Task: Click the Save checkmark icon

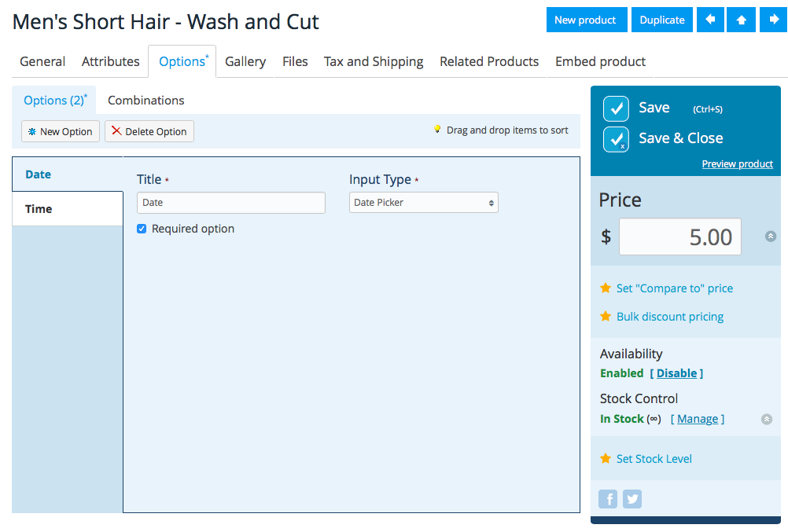Action: tap(616, 108)
